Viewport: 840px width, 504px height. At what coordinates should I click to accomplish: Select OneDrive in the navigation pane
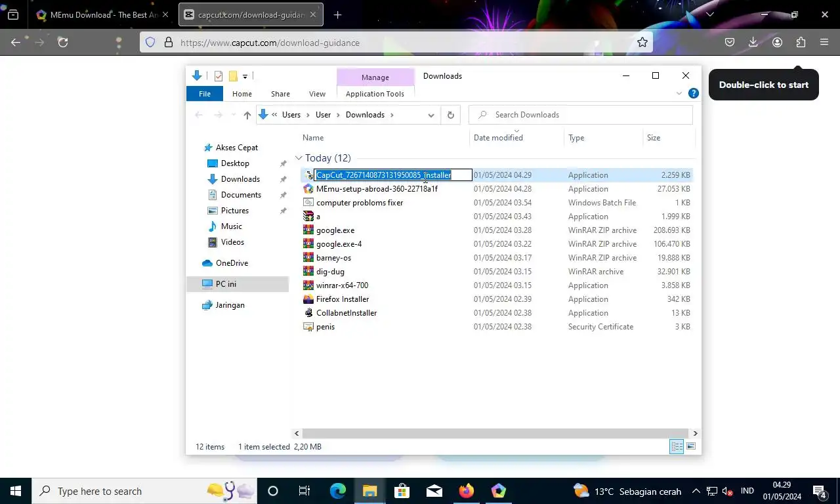pos(232,263)
